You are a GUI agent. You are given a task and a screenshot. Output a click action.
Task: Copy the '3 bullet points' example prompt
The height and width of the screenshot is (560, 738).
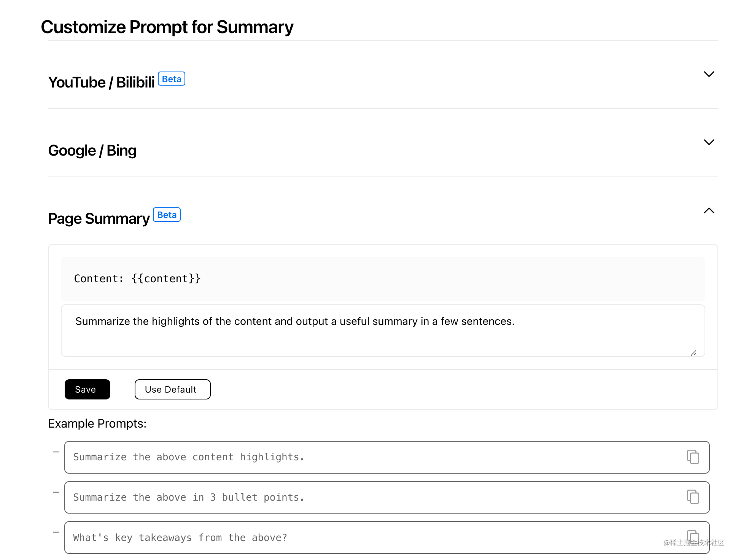click(693, 497)
